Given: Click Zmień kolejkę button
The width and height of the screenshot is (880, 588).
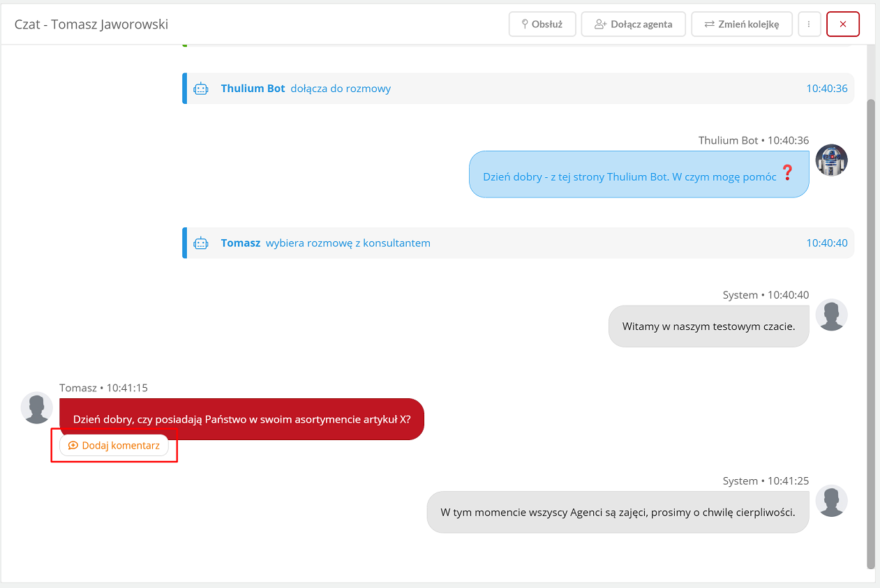Looking at the screenshot, I should tap(742, 24).
